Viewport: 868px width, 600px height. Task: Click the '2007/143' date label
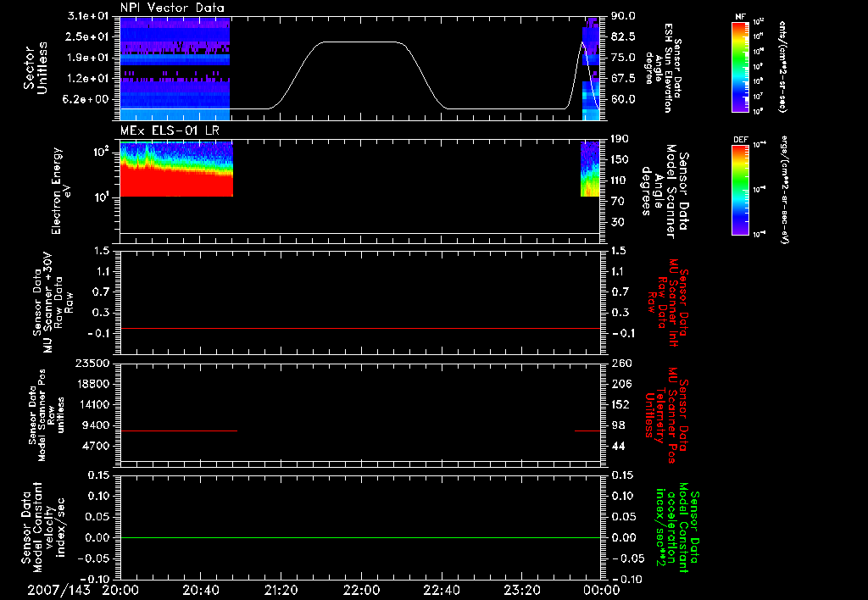pyautogui.click(x=58, y=590)
